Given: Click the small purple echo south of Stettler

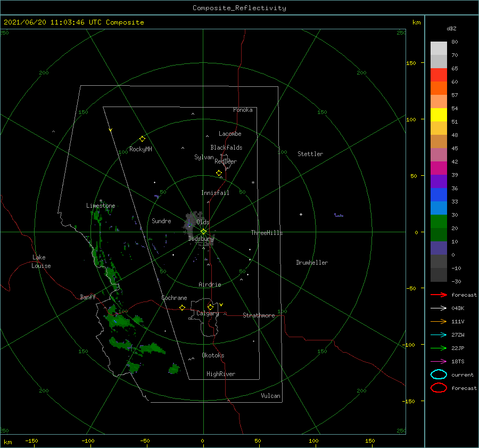Looking at the screenshot, I should coord(338,215).
